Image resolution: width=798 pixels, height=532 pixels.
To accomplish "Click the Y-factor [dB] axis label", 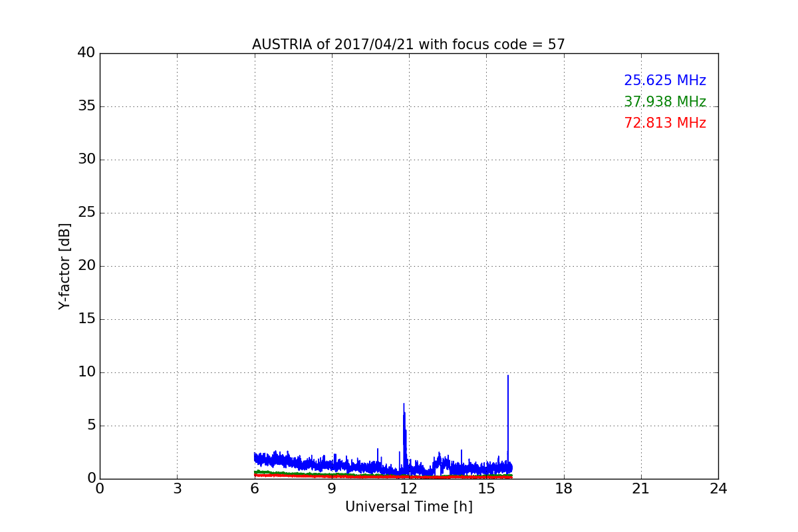I will tap(65, 266).
